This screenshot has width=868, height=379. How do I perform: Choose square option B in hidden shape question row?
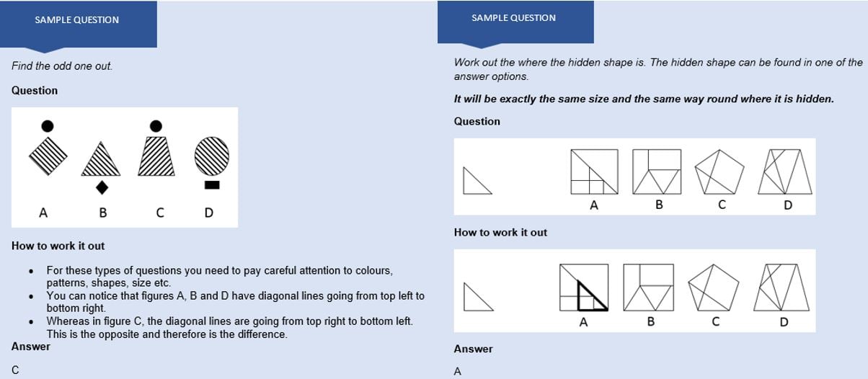[x=657, y=171]
